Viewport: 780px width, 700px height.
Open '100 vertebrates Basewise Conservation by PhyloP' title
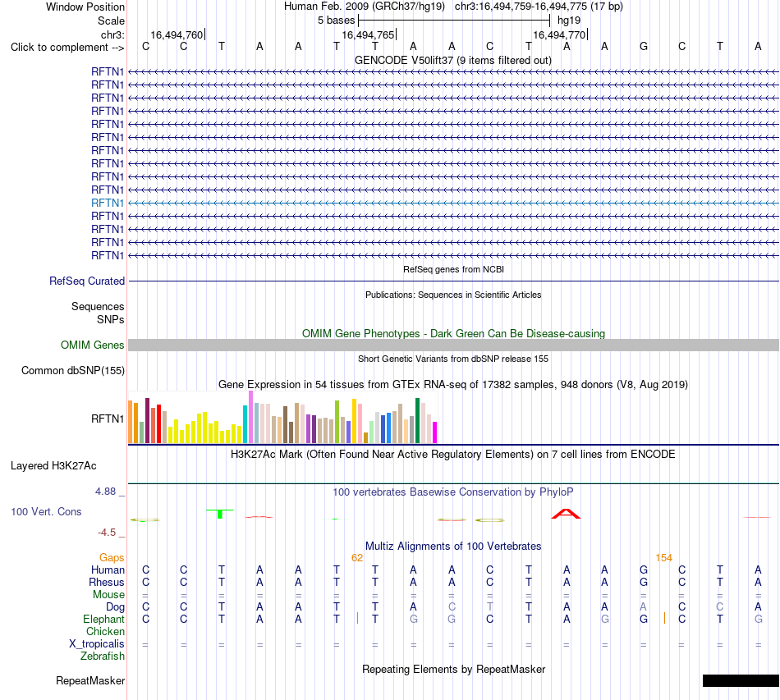point(453,492)
